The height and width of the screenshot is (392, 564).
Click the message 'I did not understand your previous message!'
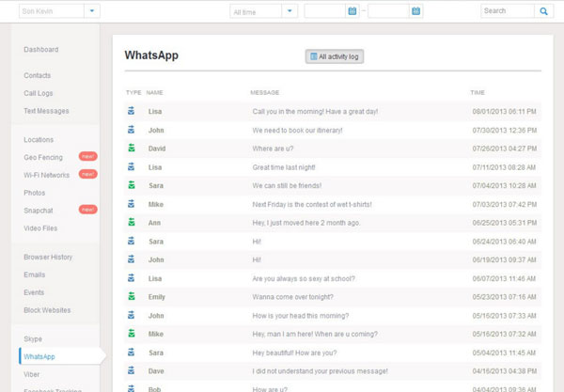pyautogui.click(x=321, y=370)
